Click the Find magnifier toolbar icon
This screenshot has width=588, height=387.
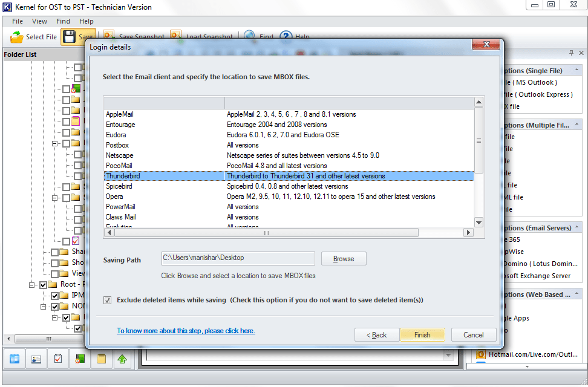pos(249,35)
